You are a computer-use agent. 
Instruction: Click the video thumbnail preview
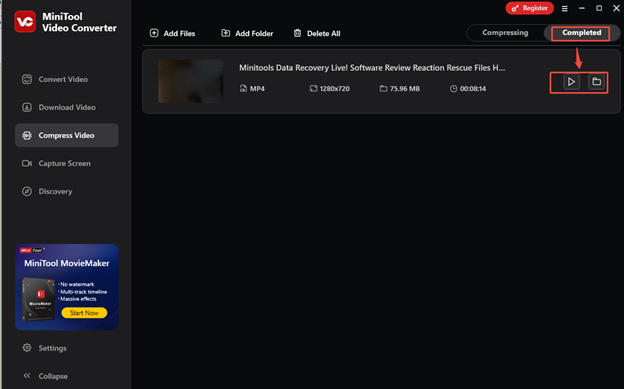(x=191, y=81)
